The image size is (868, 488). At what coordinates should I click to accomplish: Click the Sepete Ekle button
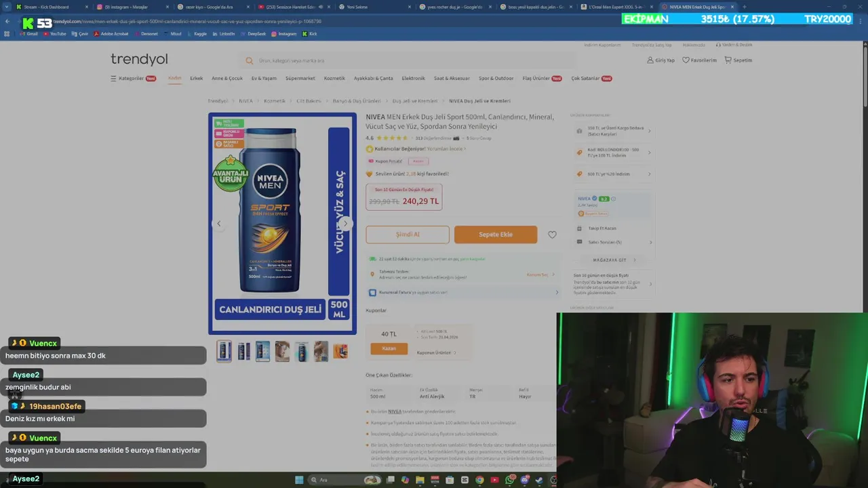click(496, 235)
